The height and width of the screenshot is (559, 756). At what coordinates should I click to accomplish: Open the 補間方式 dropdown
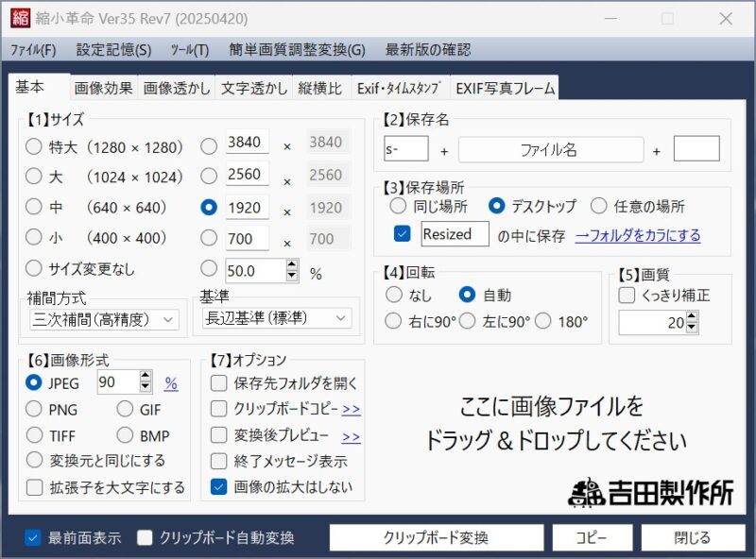point(104,320)
